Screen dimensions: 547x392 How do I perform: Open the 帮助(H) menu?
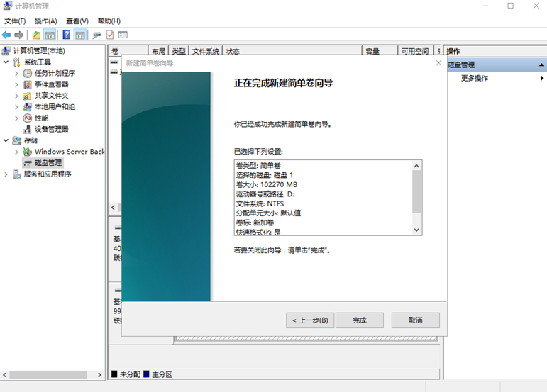109,21
